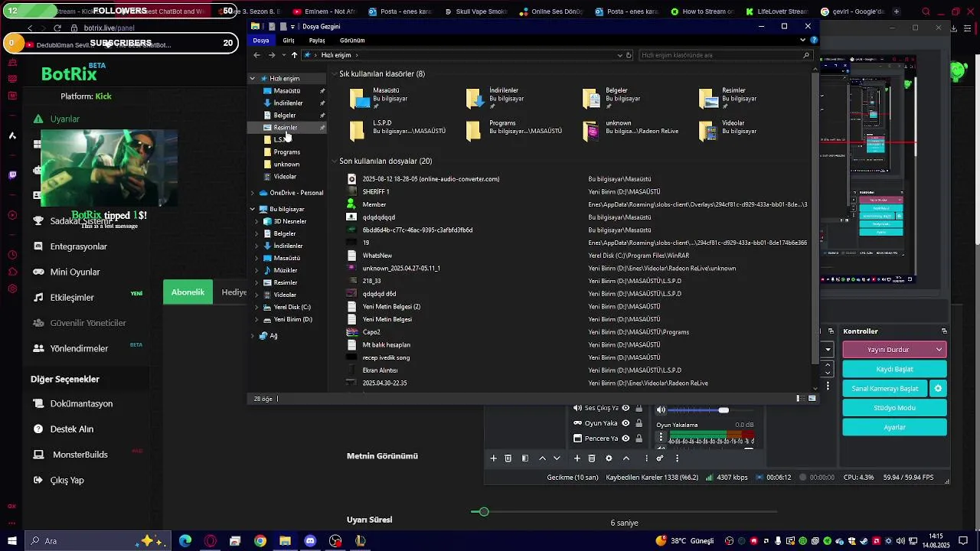Open the Görünüm ribbon tab
This screenshot has height=551, width=980.
[352, 40]
